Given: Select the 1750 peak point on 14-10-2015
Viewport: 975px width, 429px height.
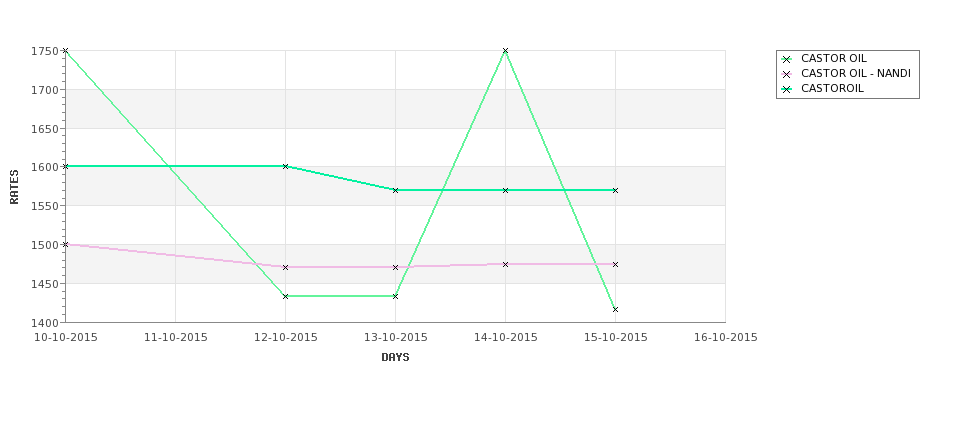Looking at the screenshot, I should [506, 51].
